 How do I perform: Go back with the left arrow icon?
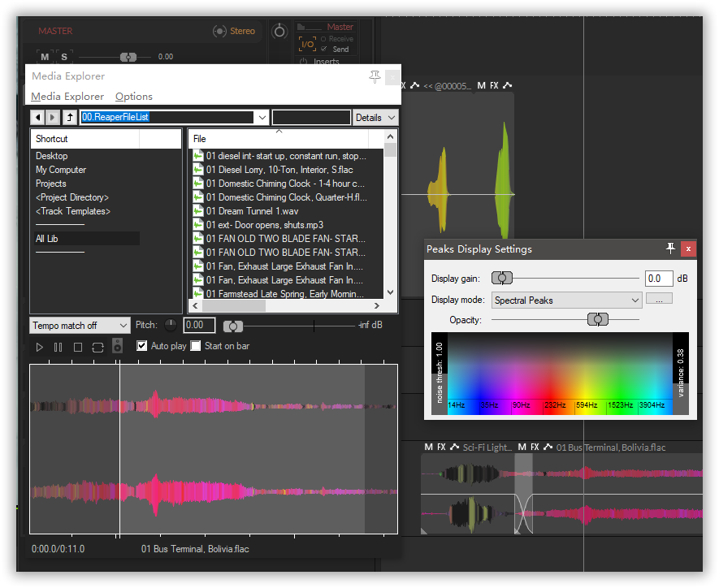click(x=37, y=118)
